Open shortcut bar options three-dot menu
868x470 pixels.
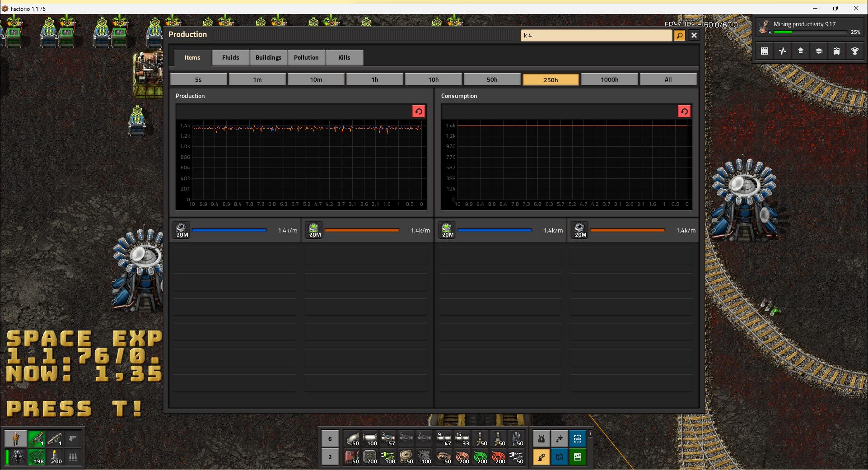[590, 433]
